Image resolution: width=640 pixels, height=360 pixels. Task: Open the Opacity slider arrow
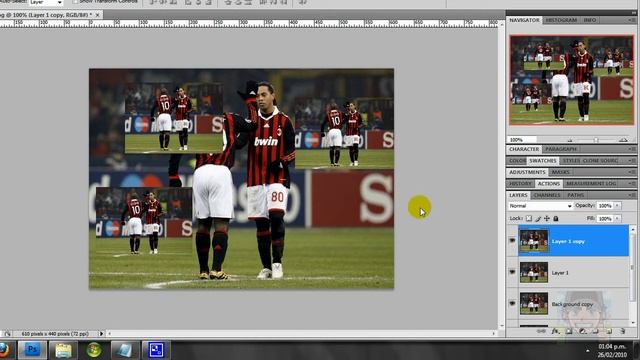(x=618, y=206)
